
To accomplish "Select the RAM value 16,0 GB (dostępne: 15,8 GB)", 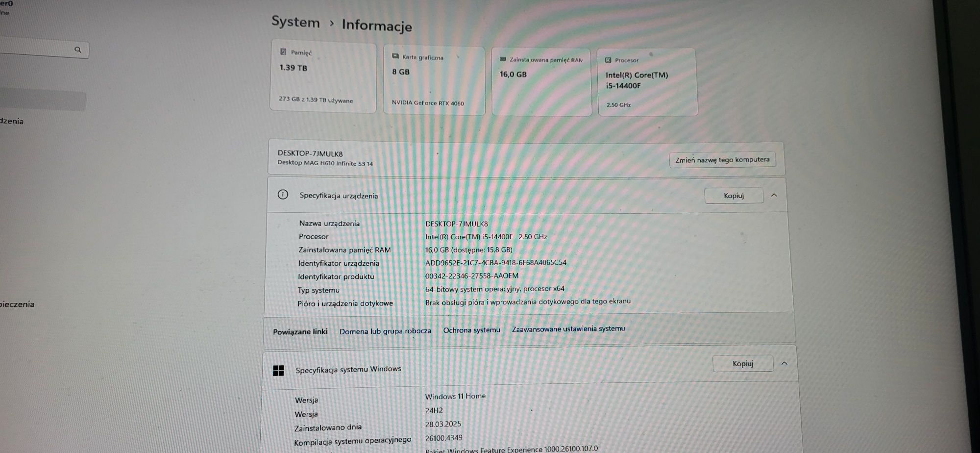I will 468,250.
